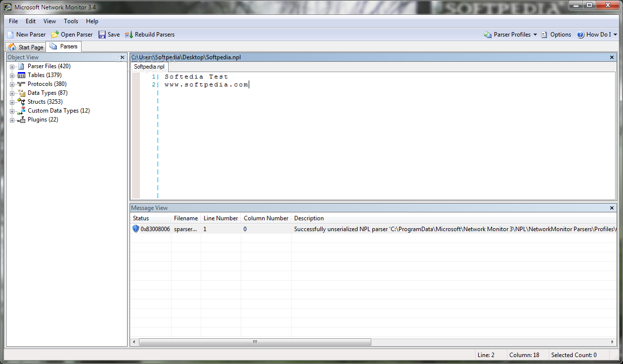Open the Edit menu
The image size is (623, 364).
point(31,21)
